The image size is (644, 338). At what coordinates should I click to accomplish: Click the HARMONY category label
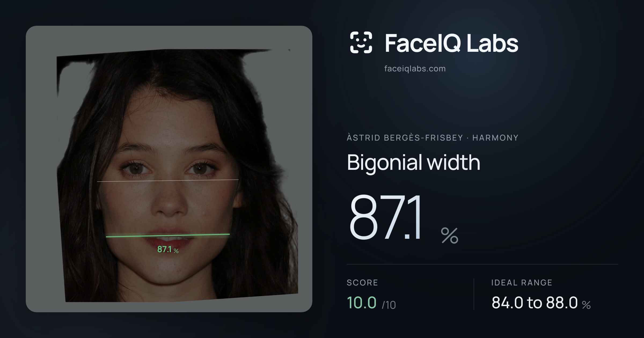(x=495, y=138)
